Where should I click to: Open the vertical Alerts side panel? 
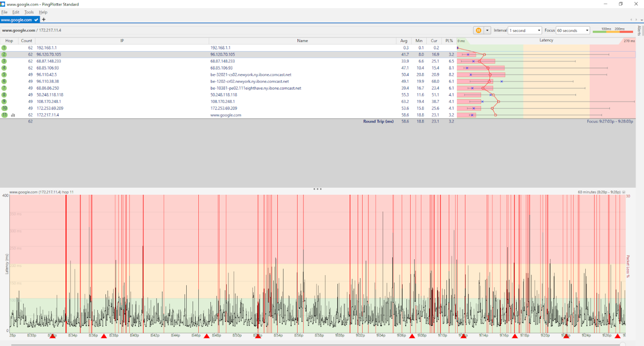click(640, 31)
